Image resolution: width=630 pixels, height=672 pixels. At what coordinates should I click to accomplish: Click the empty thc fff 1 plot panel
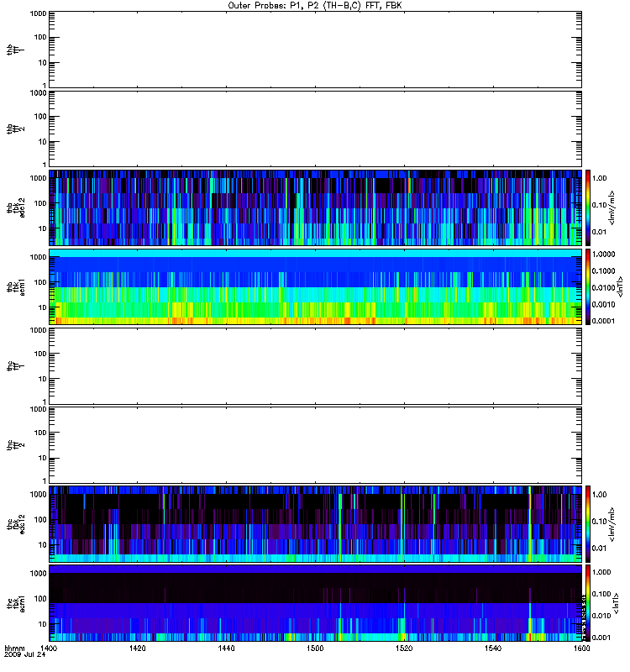pos(316,366)
